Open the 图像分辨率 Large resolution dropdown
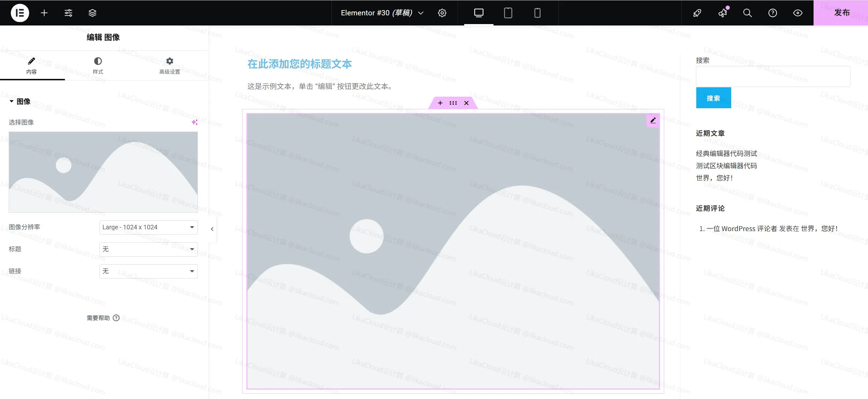 click(148, 227)
